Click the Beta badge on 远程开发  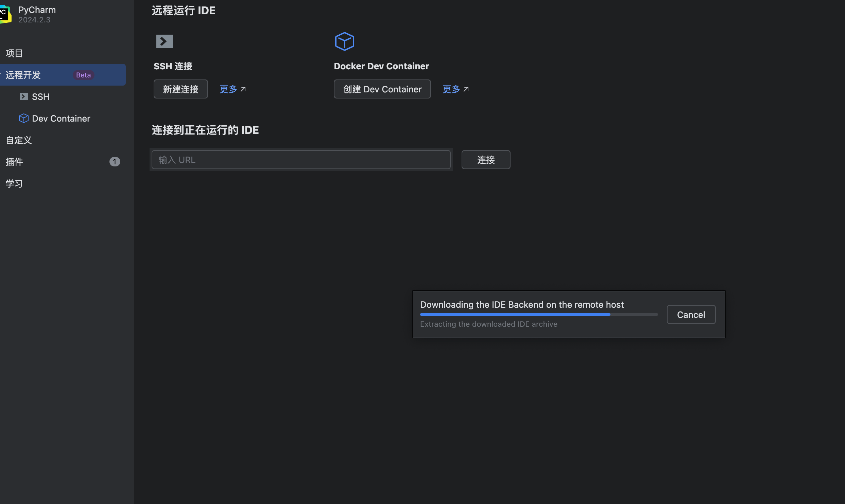pos(83,75)
